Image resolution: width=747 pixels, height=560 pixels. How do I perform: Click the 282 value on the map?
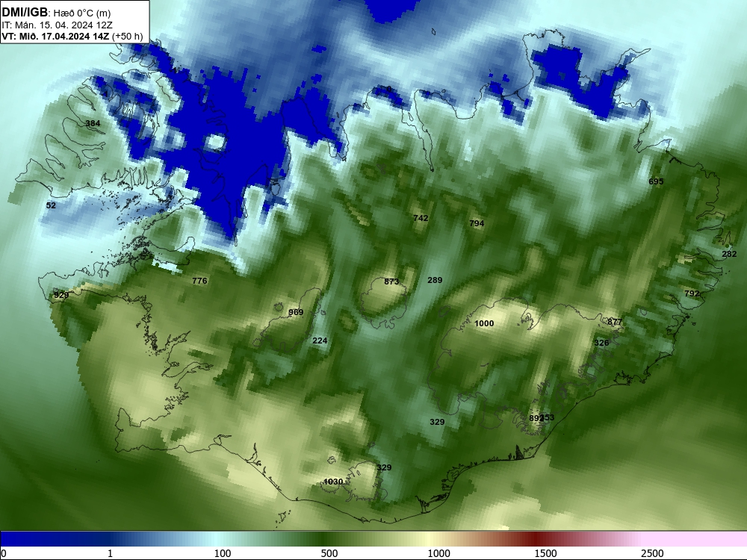coord(729,254)
